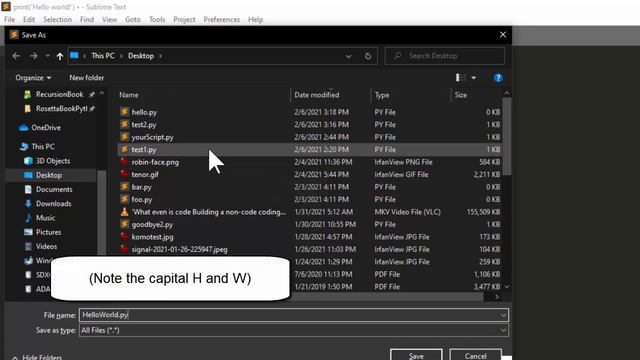Click the Sublime icon beside hello.py
640x360 pixels.
pyautogui.click(x=124, y=112)
